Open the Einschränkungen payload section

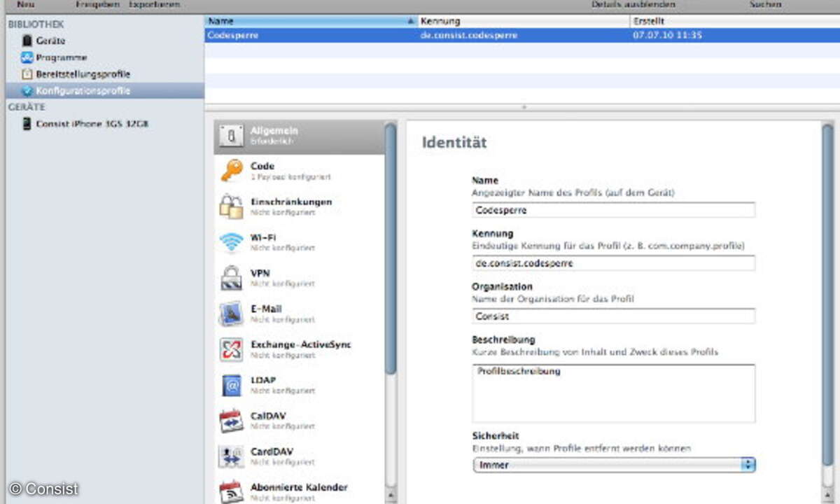click(x=299, y=207)
